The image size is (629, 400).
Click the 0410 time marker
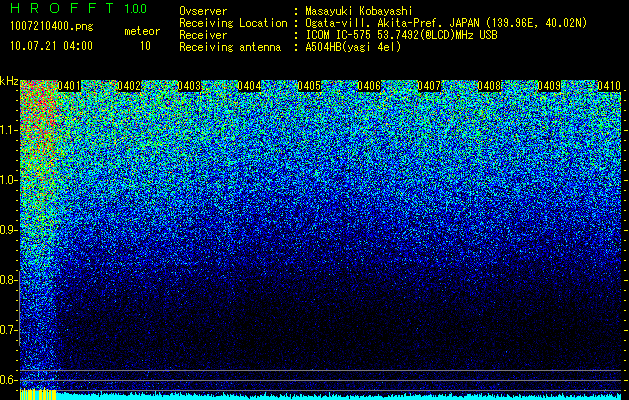coord(609,86)
